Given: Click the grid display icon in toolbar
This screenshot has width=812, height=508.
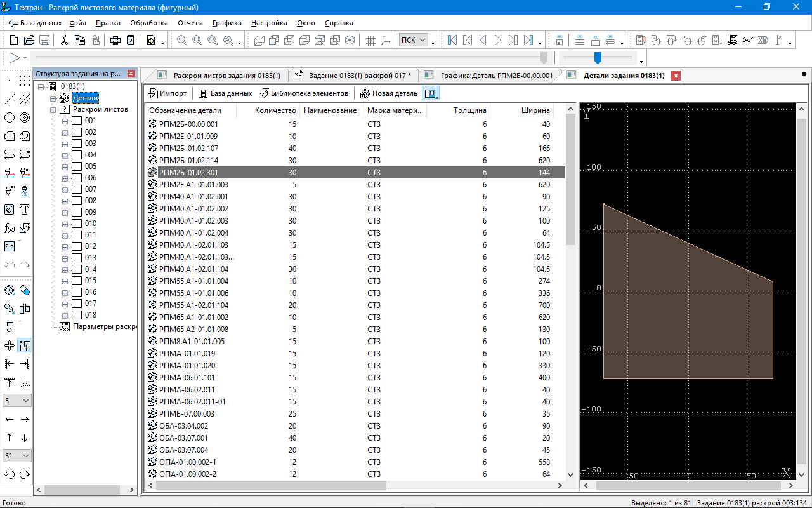Looking at the screenshot, I should click(371, 41).
